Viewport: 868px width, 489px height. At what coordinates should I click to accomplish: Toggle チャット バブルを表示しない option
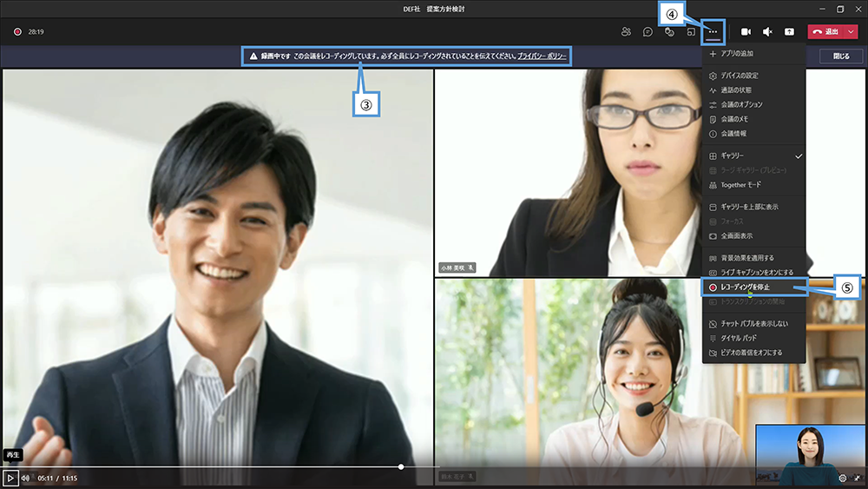coord(753,323)
